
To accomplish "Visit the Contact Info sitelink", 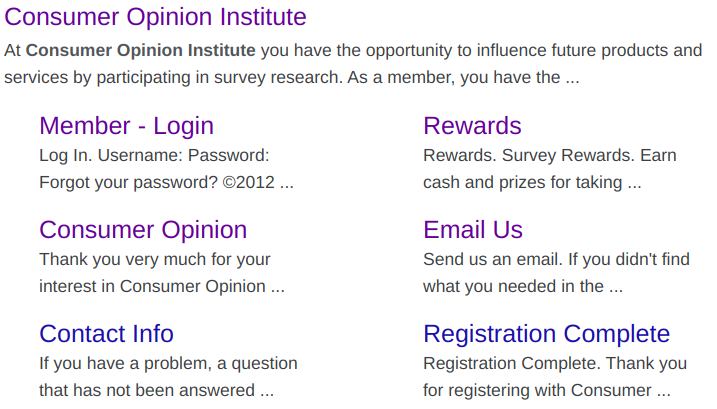I will click(x=106, y=334).
